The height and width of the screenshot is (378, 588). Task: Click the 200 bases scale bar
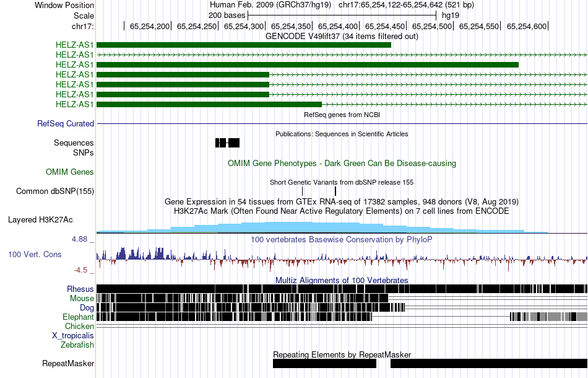[342, 15]
